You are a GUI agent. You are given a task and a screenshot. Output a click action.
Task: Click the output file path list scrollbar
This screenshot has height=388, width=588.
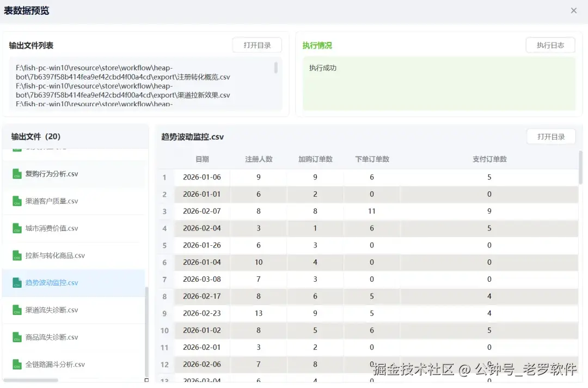click(276, 68)
